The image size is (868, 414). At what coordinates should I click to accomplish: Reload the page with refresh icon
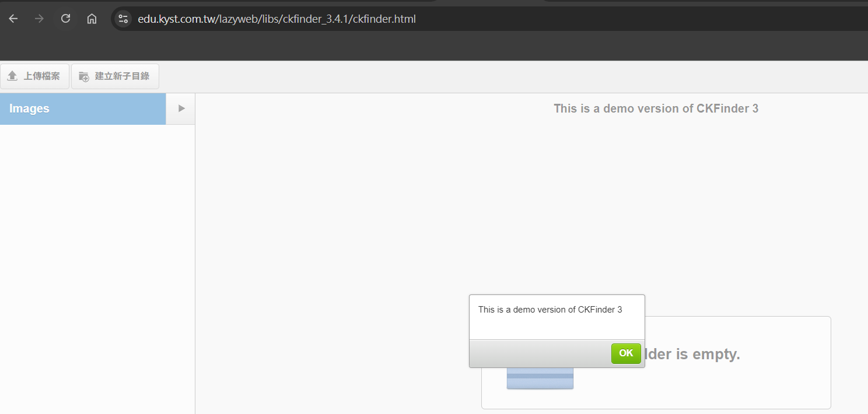tap(65, 19)
